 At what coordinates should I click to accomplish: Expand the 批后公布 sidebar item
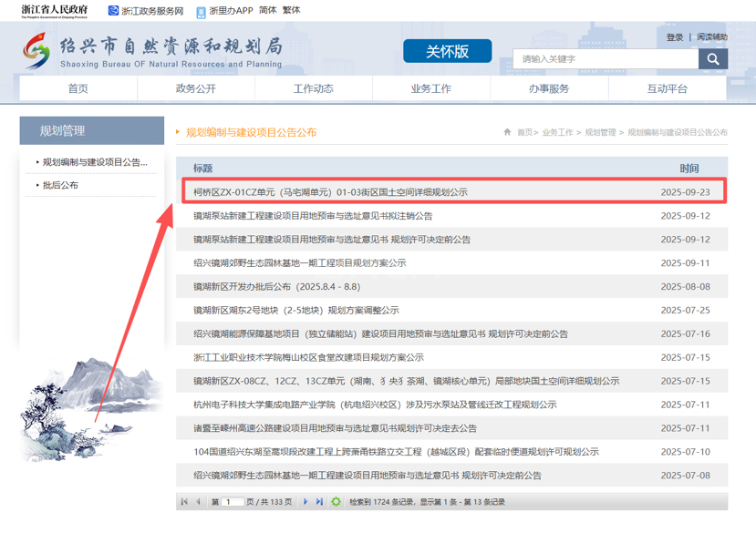[x=60, y=185]
